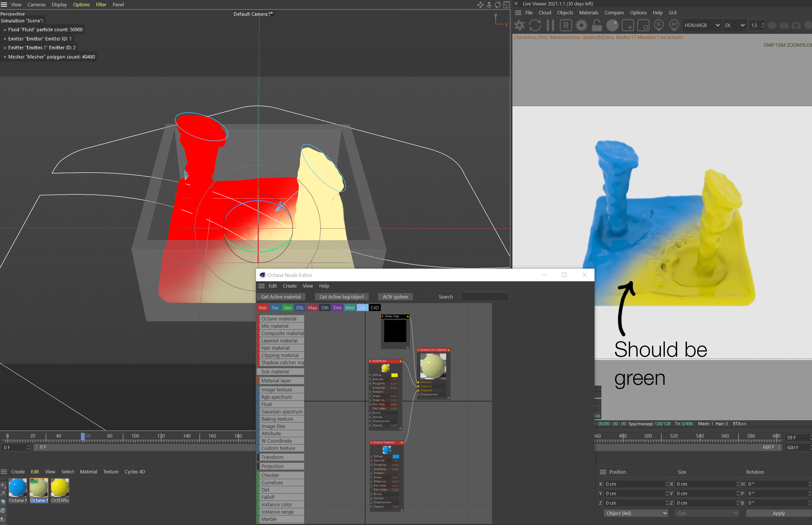Open the HDR/sRGB dropdown
The height and width of the screenshot is (525, 812).
tap(702, 25)
